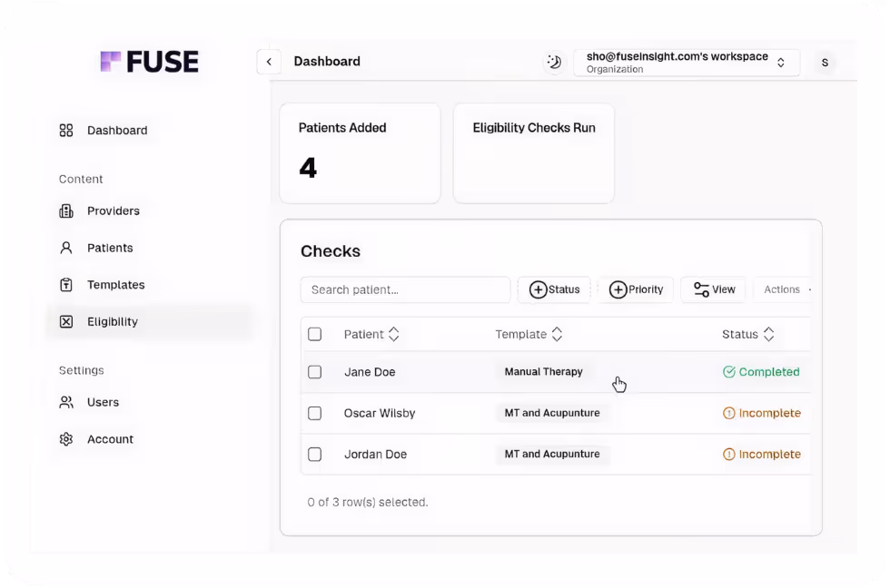The width and height of the screenshot is (890, 588).
Task: Open the workspace organization switcher
Action: (686, 62)
